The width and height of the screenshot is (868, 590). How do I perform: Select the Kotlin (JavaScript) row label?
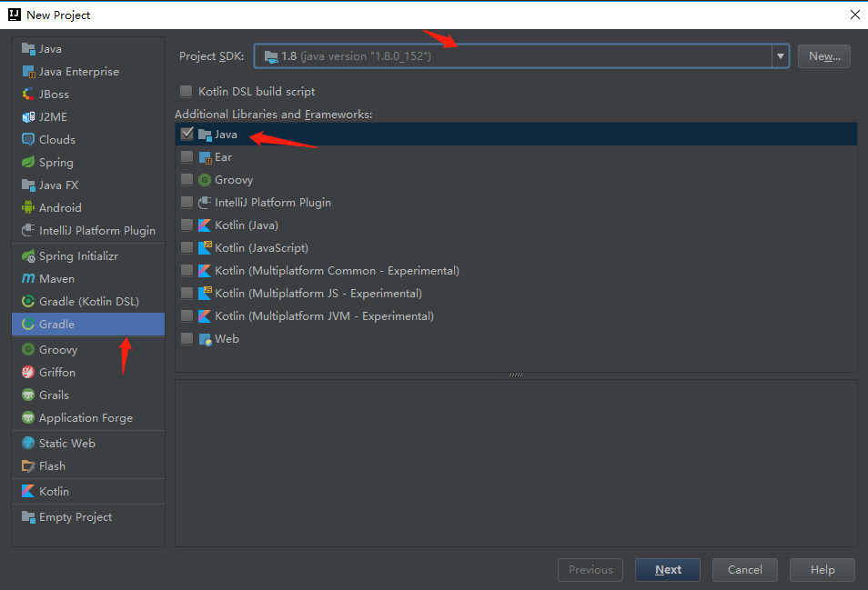pyautogui.click(x=261, y=247)
